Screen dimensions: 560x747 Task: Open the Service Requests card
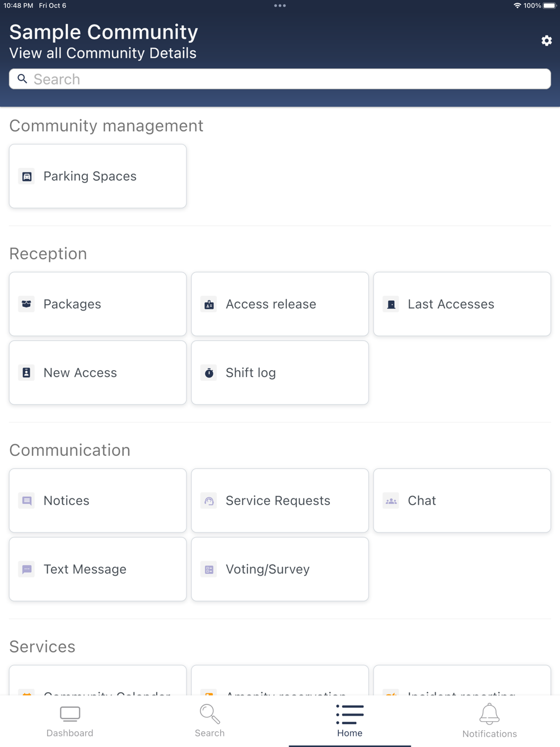(x=280, y=501)
